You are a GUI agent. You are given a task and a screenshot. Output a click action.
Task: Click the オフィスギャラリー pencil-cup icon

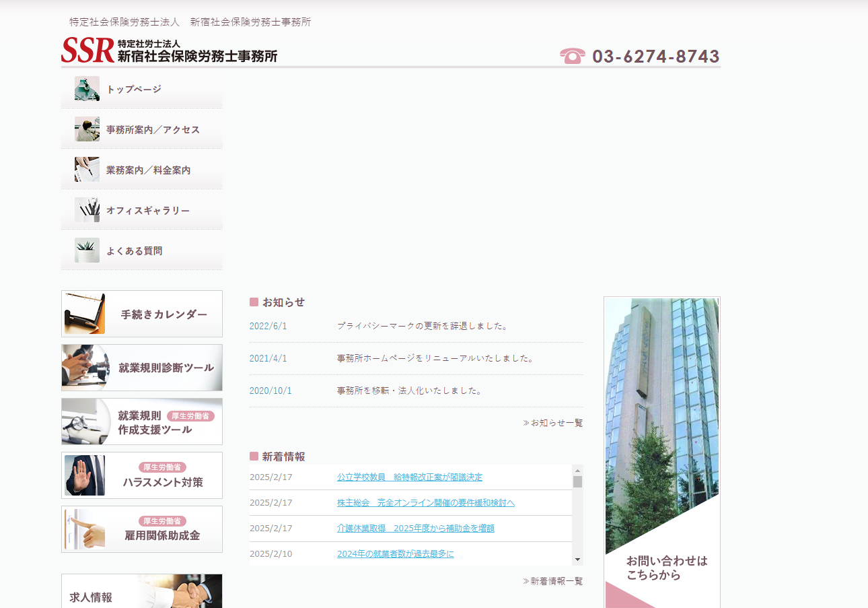(87, 210)
